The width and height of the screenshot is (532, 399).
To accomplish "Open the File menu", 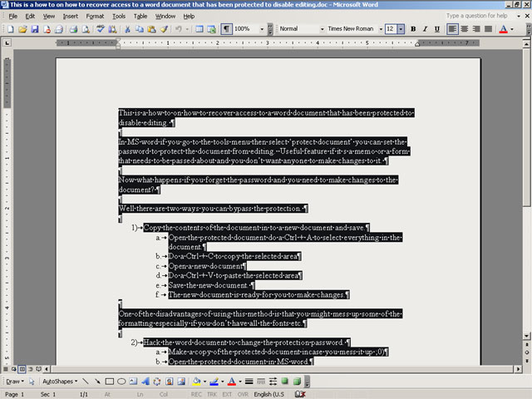I will [x=13, y=16].
